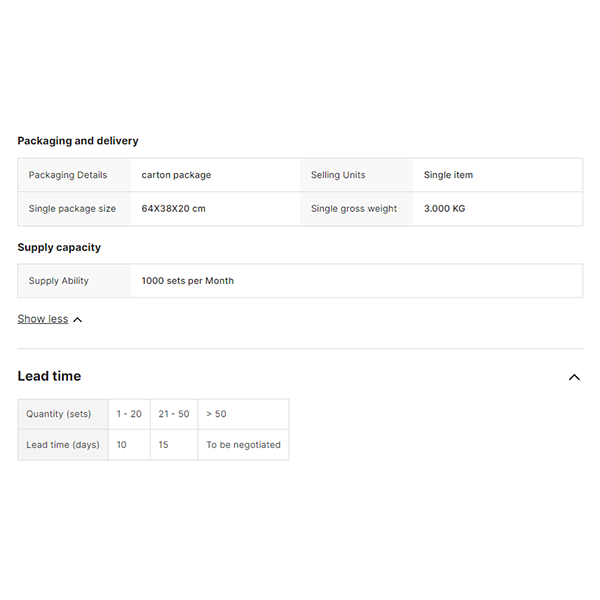This screenshot has height=600, width=600.
Task: Click the Lead time (days) row header
Action: pos(63,445)
